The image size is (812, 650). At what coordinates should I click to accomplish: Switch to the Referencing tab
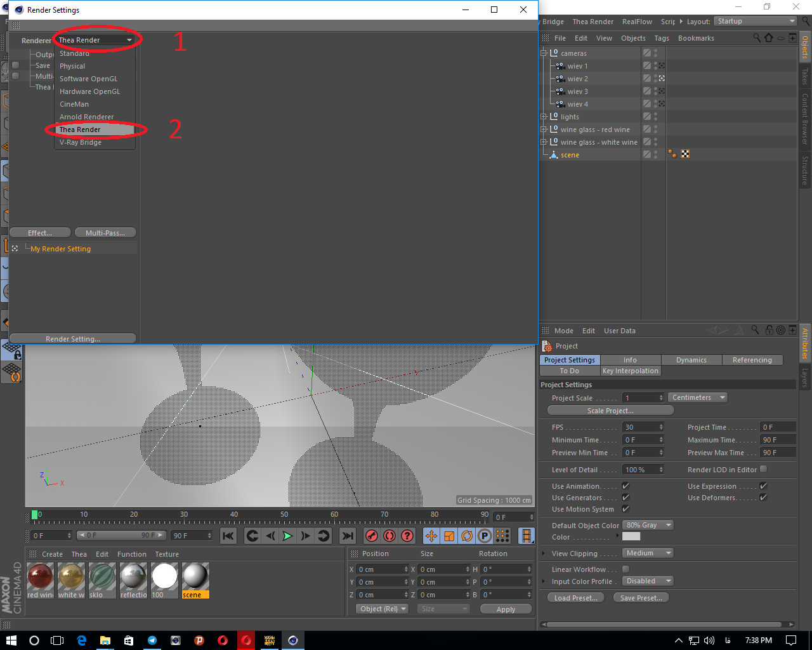click(x=752, y=360)
